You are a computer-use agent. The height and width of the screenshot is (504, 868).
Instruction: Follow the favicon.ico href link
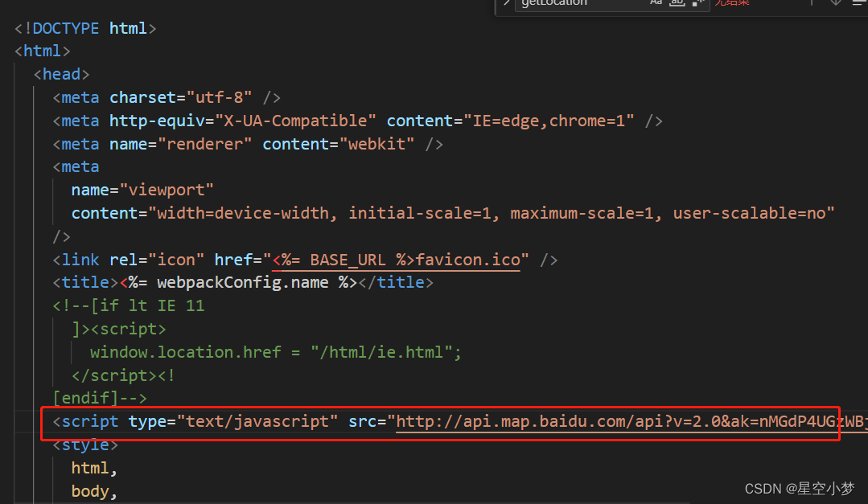click(397, 260)
